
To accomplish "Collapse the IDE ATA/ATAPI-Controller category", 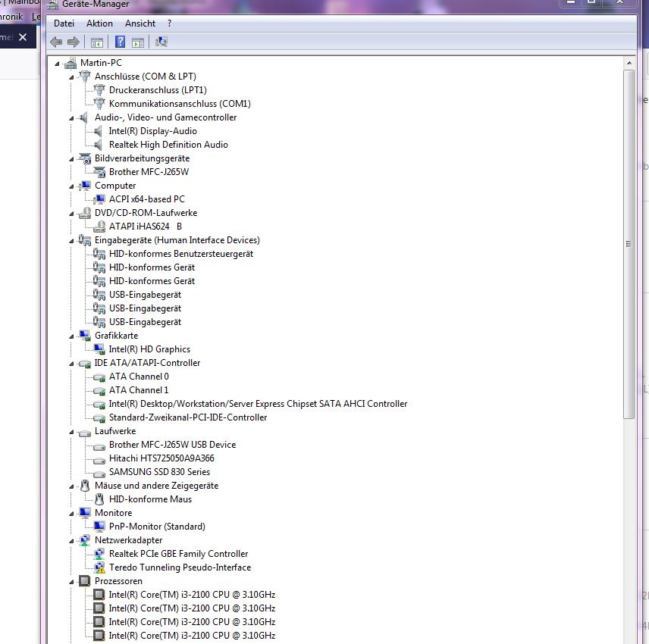I will click(x=71, y=364).
